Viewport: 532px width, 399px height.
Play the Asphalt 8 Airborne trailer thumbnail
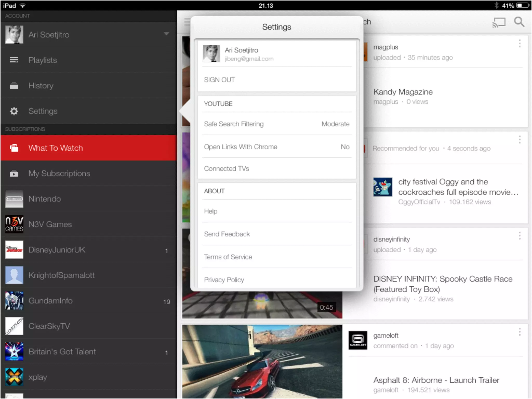(262, 361)
